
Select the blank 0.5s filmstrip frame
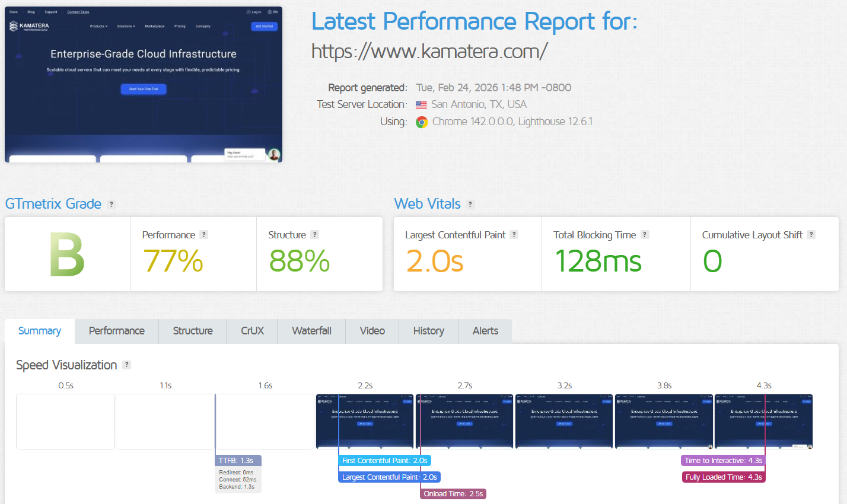click(x=65, y=422)
